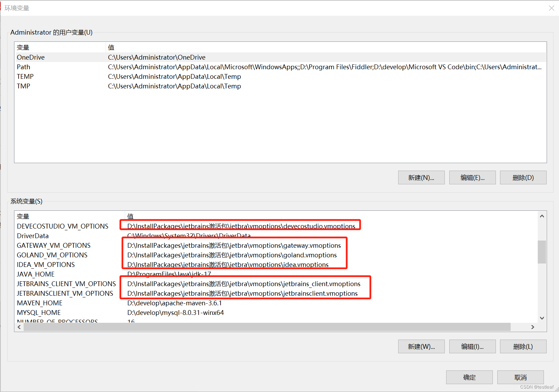Select GOLAND_VM_OPTIONS system variable

click(x=52, y=255)
